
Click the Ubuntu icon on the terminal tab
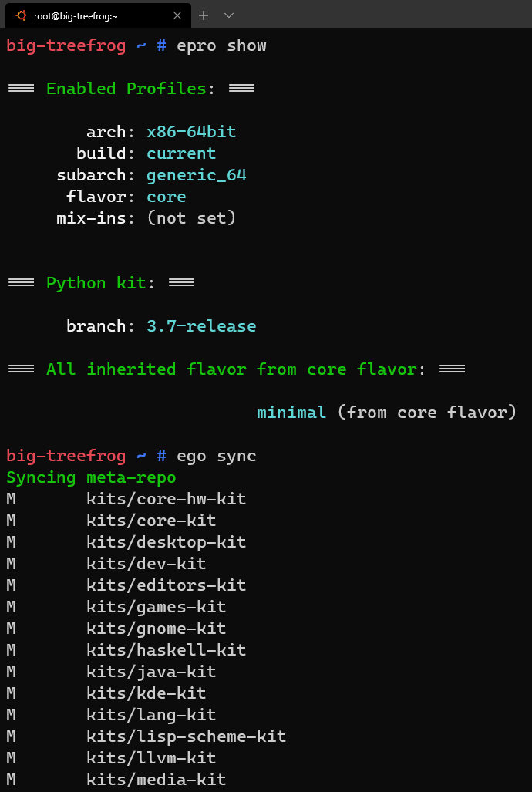[21, 15]
